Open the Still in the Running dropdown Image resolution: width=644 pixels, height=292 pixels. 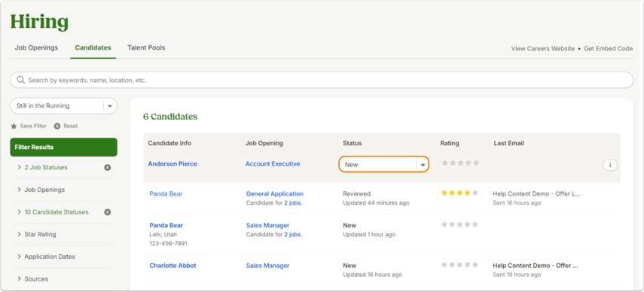(x=64, y=106)
